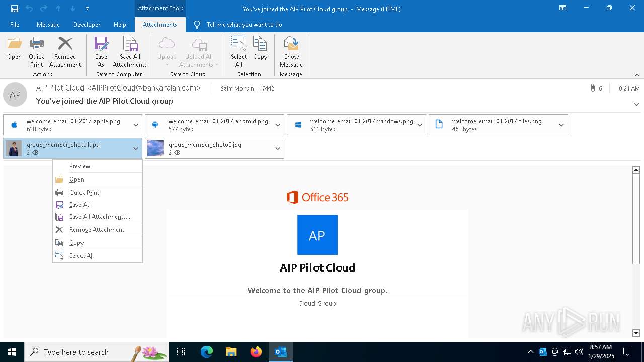Choose Quick Print from context menu

pyautogui.click(x=98, y=193)
